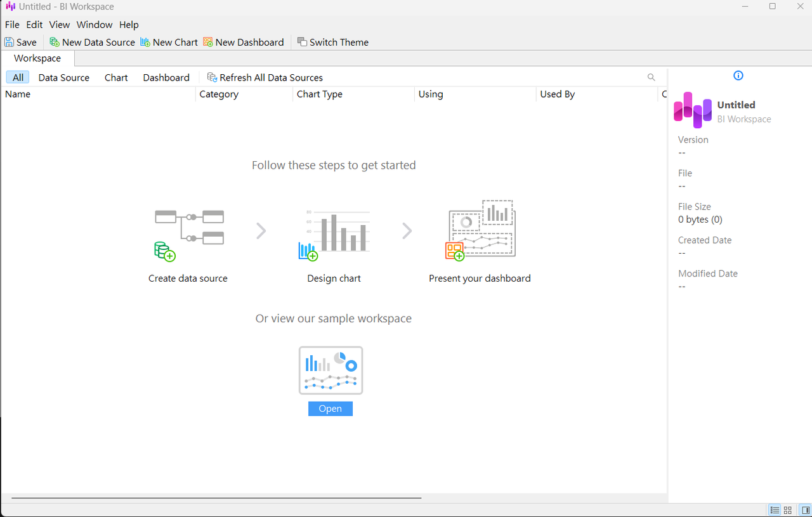The width and height of the screenshot is (812, 517).
Task: Click the sample workspace thumbnail
Action: tap(331, 370)
